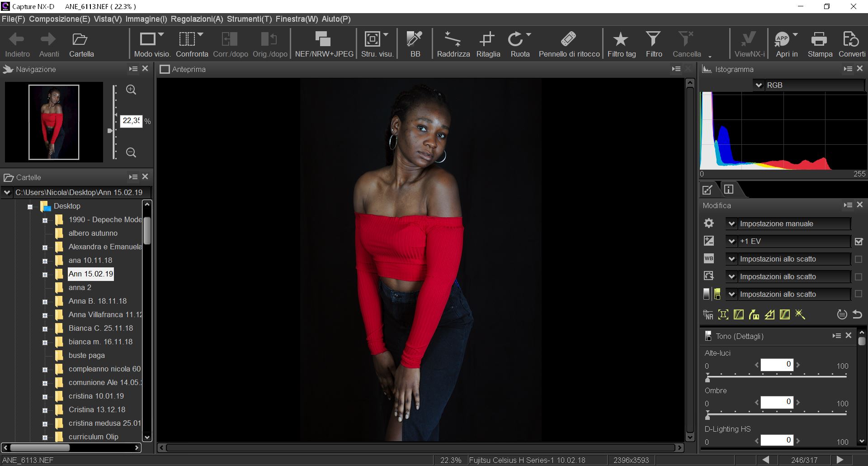
Task: Open the +1 EV exposure dropdown
Action: [732, 241]
